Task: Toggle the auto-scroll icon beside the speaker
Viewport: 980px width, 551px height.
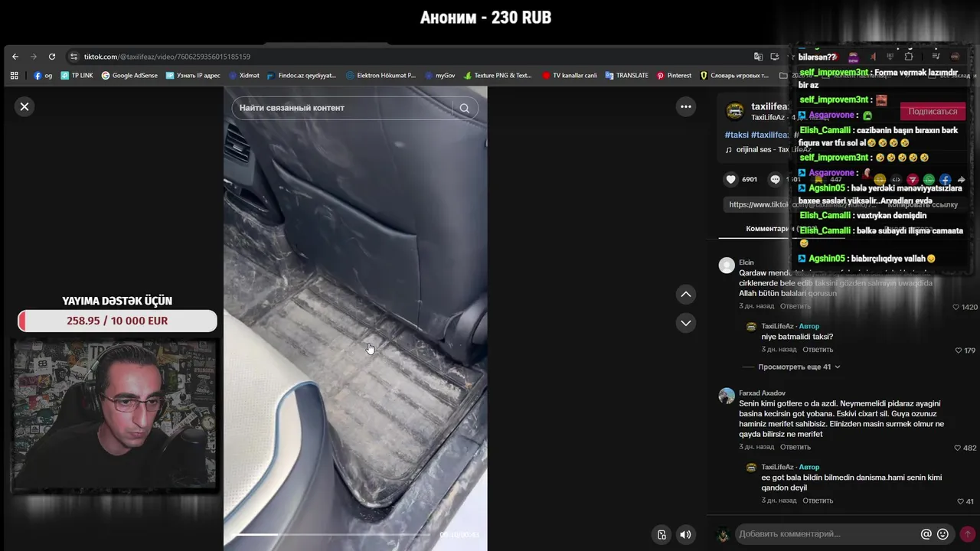Action: click(x=662, y=535)
